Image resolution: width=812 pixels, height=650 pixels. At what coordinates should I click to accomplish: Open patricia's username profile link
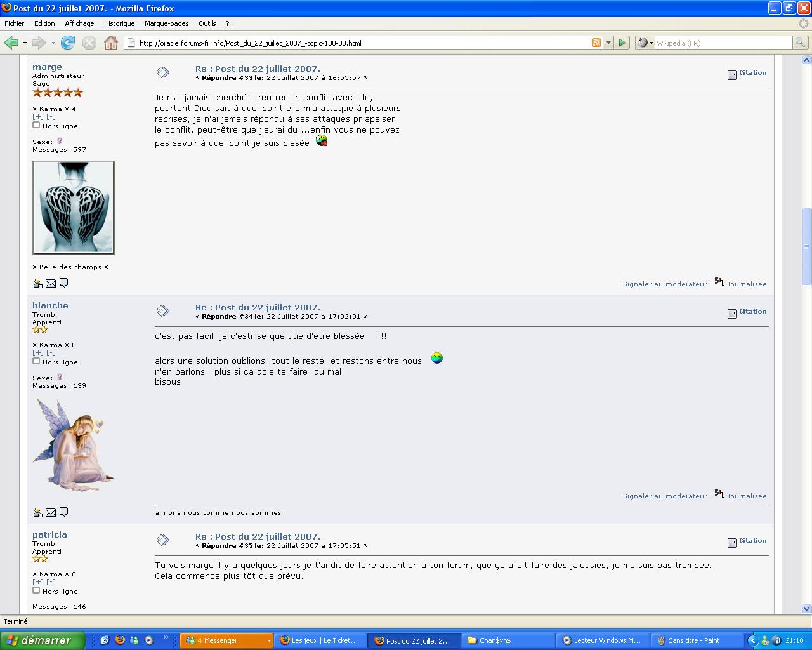click(x=49, y=534)
